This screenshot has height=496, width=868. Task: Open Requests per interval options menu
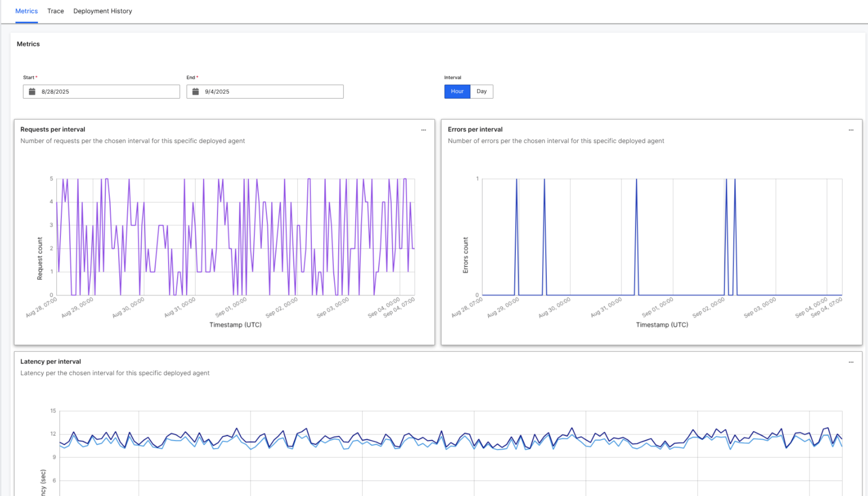coord(424,130)
